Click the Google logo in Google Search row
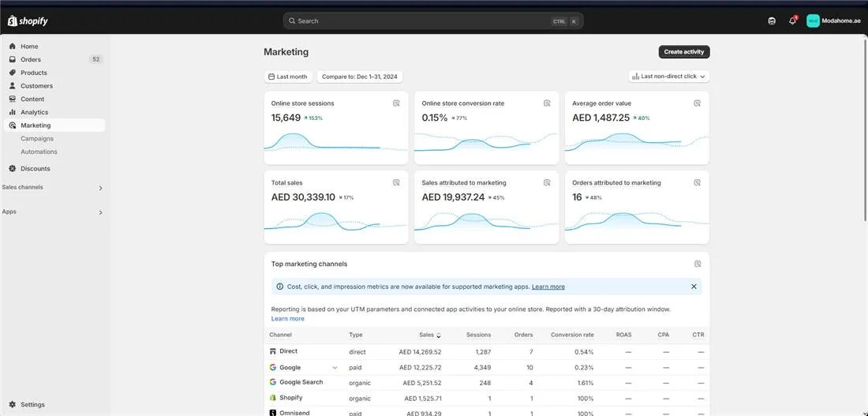 point(272,382)
